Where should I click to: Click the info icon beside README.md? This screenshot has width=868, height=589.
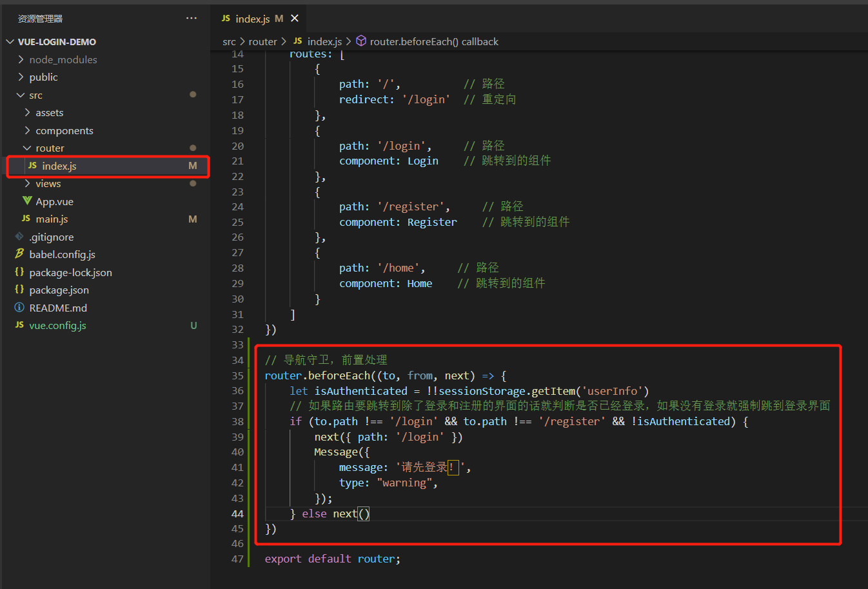(x=19, y=308)
